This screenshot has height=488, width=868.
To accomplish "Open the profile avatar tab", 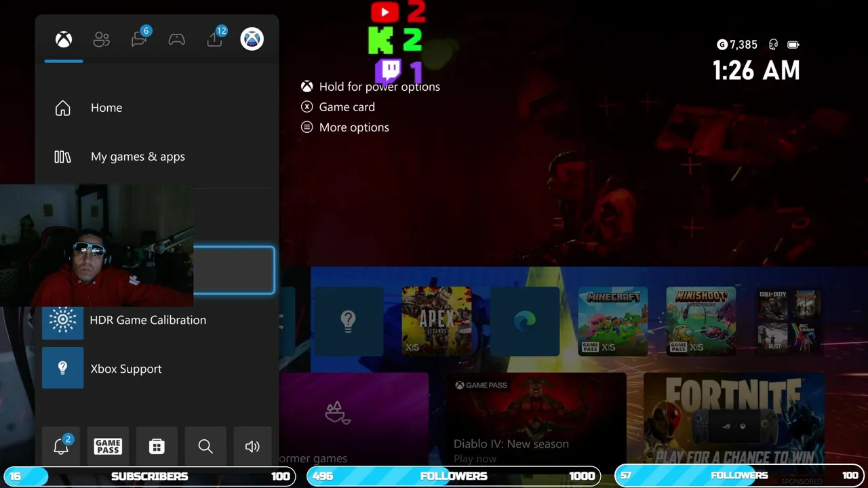I will (x=252, y=39).
